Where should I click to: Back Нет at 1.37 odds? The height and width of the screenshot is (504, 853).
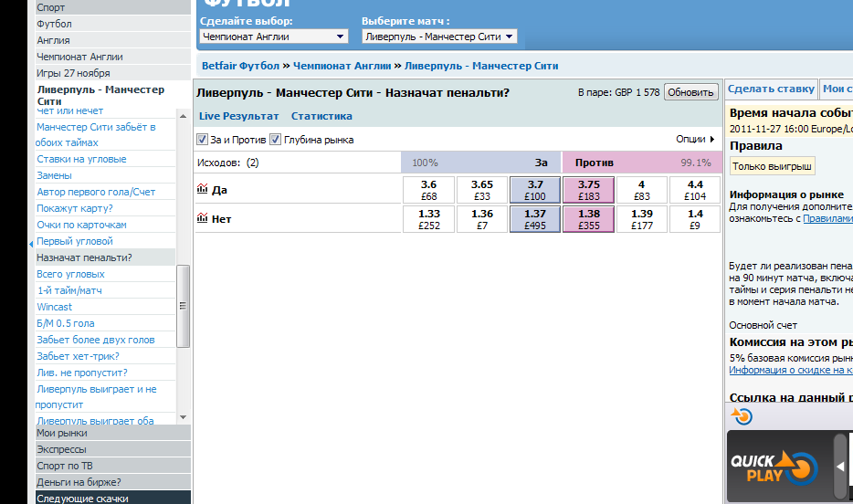(535, 219)
